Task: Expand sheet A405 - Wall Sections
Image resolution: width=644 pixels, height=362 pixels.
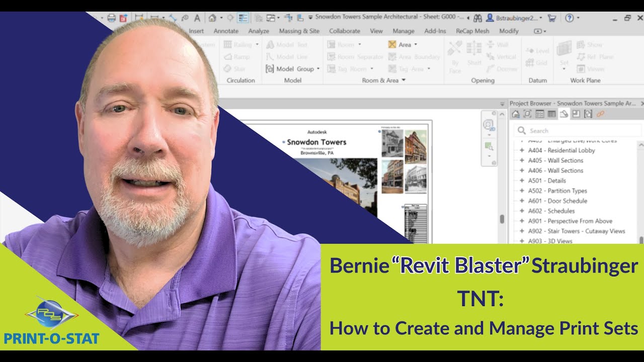Action: pyautogui.click(x=522, y=160)
